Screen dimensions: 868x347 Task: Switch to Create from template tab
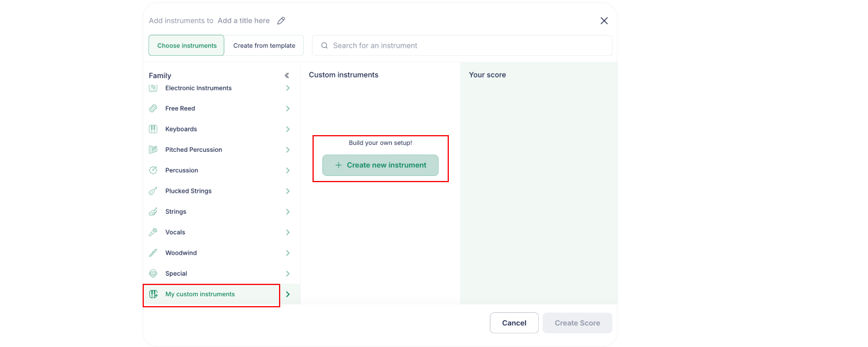pos(264,45)
